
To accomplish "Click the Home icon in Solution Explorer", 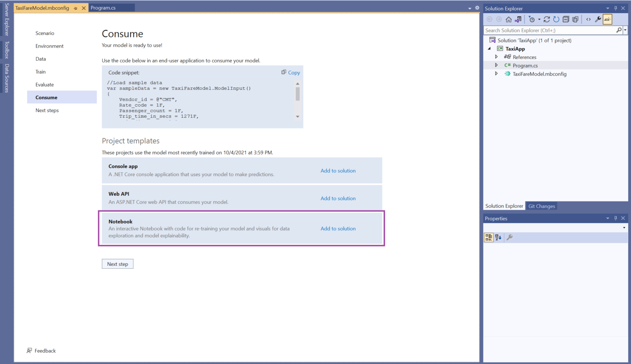I will tap(509, 19).
